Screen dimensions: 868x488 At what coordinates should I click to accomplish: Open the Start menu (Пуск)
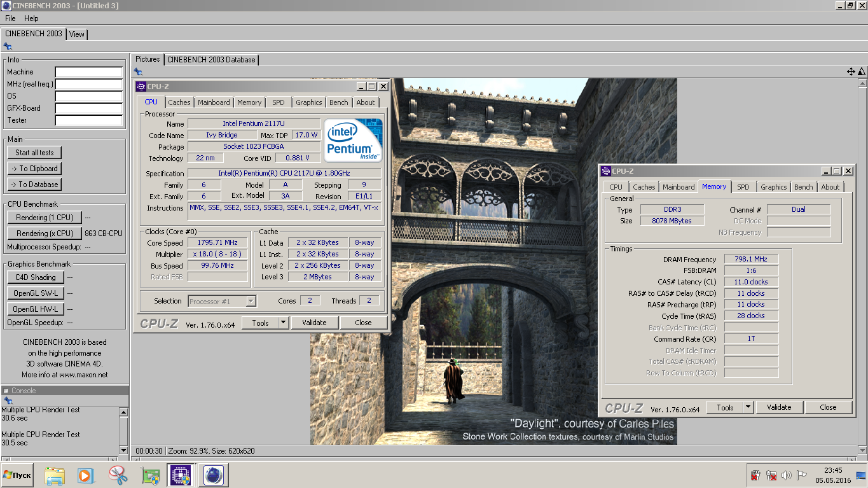coord(17,475)
